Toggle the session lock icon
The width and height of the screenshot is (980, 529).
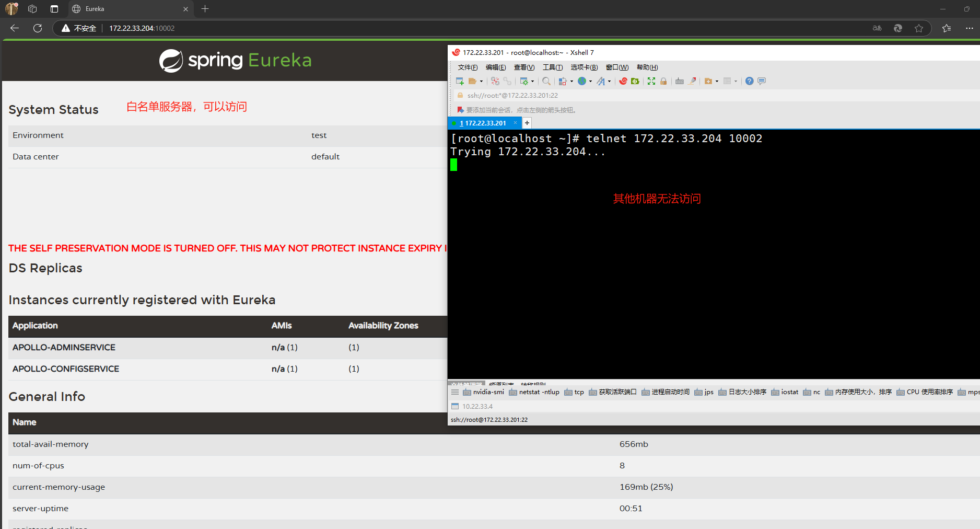tap(663, 81)
